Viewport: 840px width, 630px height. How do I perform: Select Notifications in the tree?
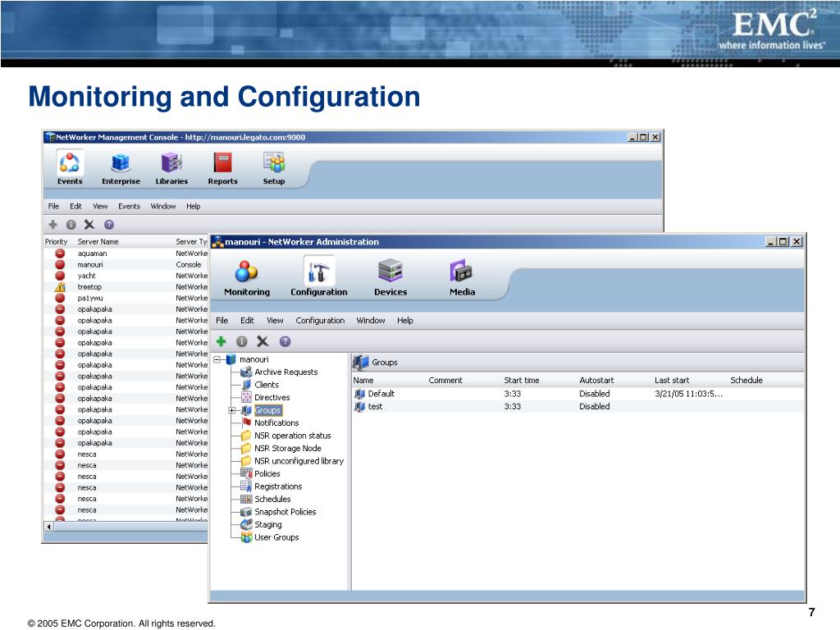coord(276,423)
